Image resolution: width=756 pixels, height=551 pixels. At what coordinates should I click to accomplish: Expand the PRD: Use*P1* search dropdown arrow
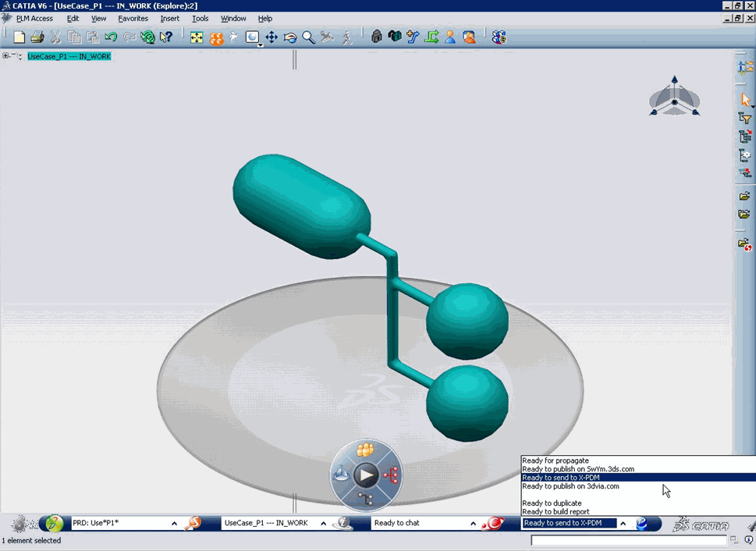pos(174,523)
